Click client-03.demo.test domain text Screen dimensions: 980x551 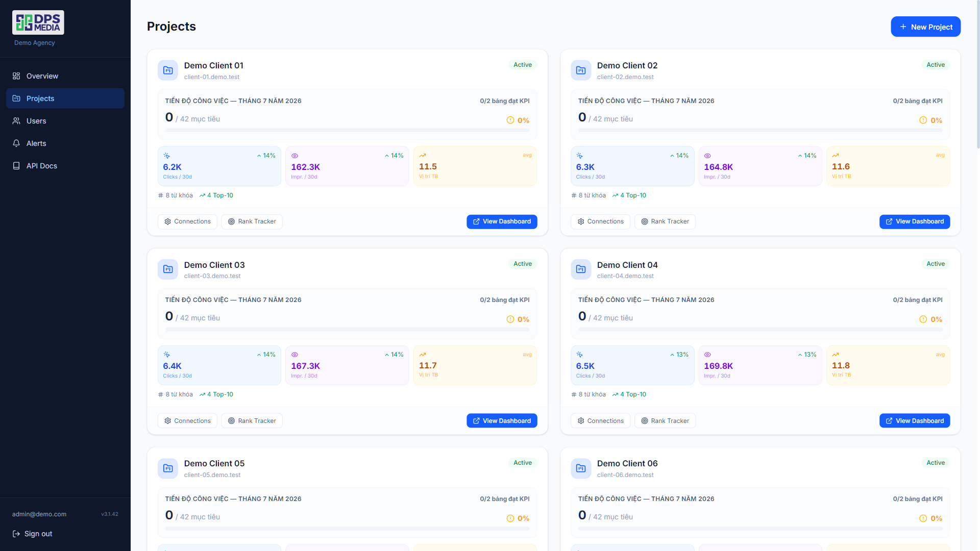pyautogui.click(x=212, y=276)
